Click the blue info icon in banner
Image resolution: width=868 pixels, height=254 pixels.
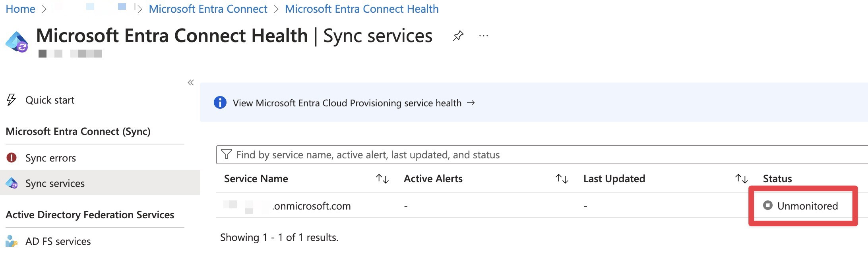click(220, 103)
